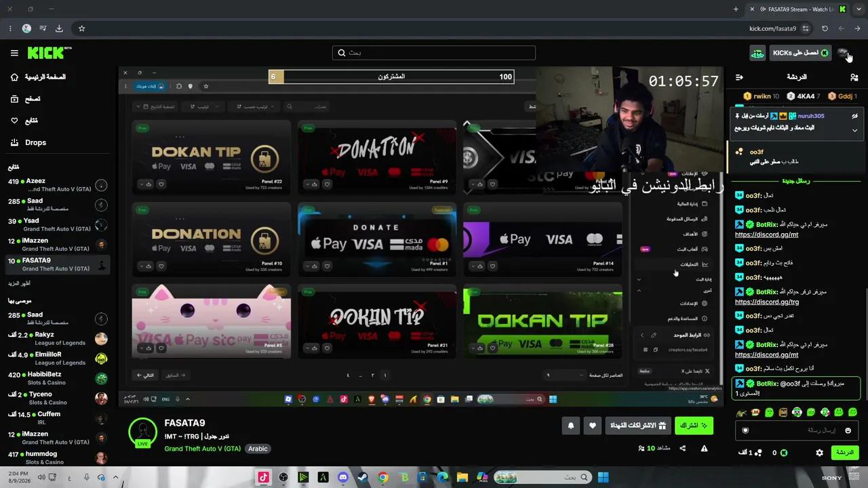Open Rakyz recommended channel

click(x=58, y=339)
